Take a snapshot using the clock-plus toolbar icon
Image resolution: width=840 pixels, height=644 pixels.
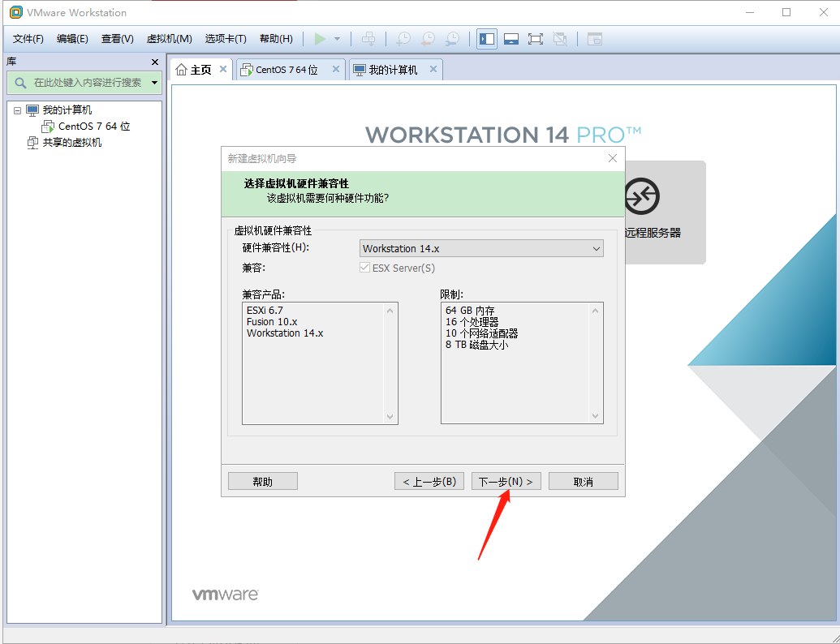tap(403, 38)
